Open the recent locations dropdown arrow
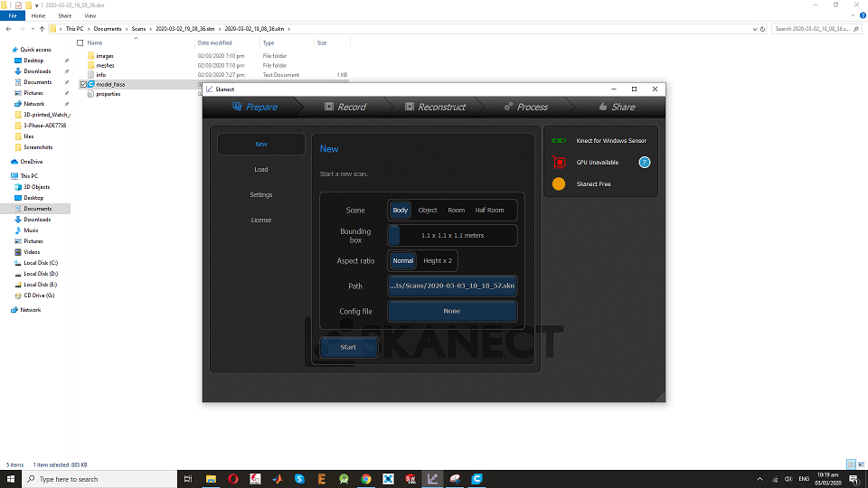 pos(33,29)
